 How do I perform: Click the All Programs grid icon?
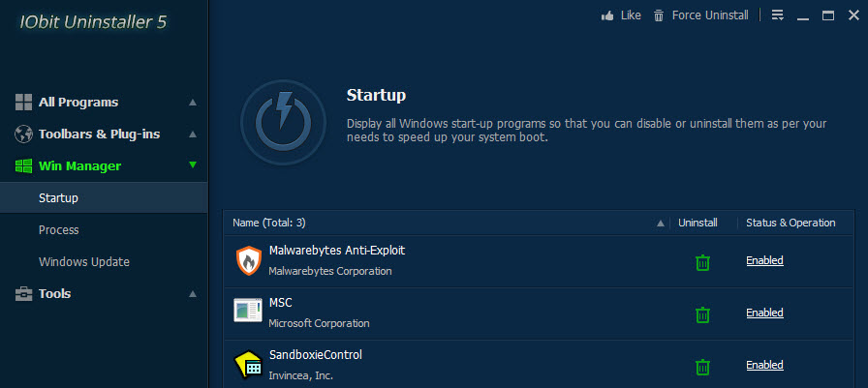[x=23, y=103]
